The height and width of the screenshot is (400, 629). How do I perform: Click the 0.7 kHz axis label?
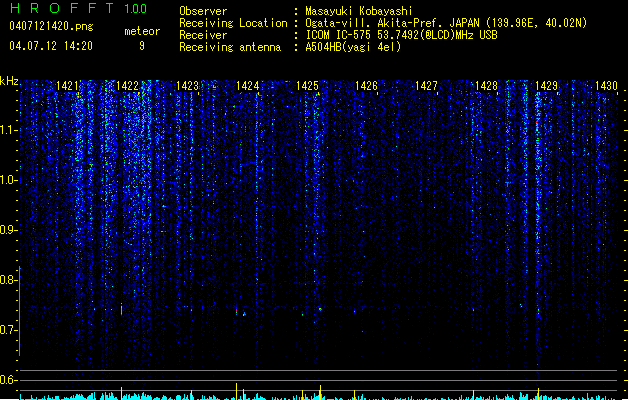8,330
